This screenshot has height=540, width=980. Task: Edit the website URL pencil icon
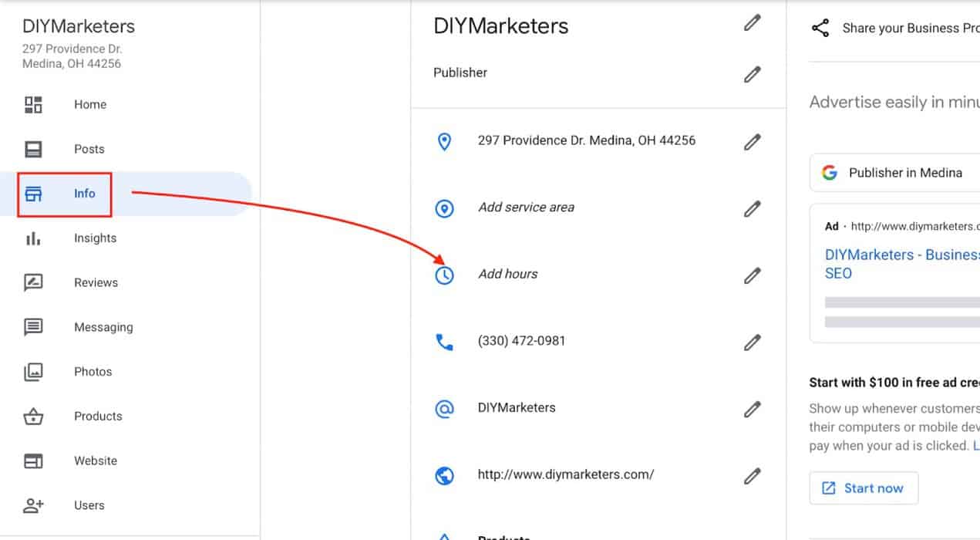[x=753, y=476]
